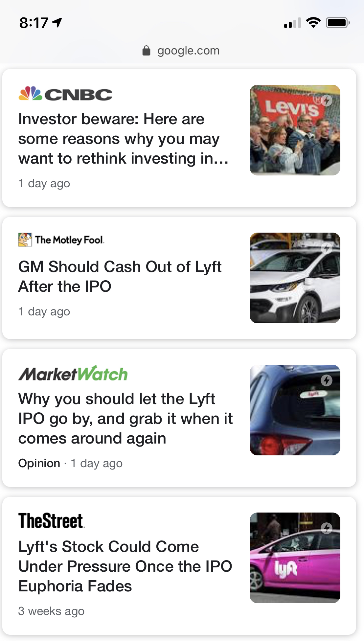Tap the AMP lightning badge on Levi's image
Screen dimensions: 364x641
point(327,100)
